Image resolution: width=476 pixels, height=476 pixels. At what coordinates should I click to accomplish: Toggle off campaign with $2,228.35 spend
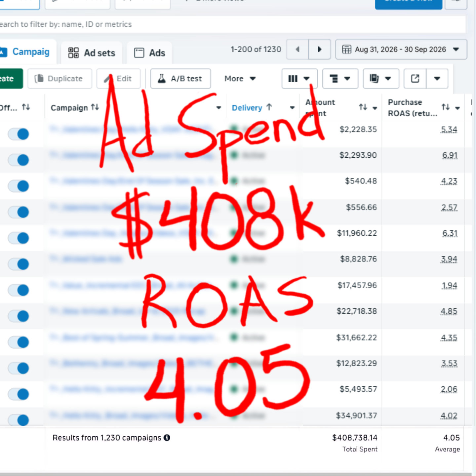click(x=19, y=134)
